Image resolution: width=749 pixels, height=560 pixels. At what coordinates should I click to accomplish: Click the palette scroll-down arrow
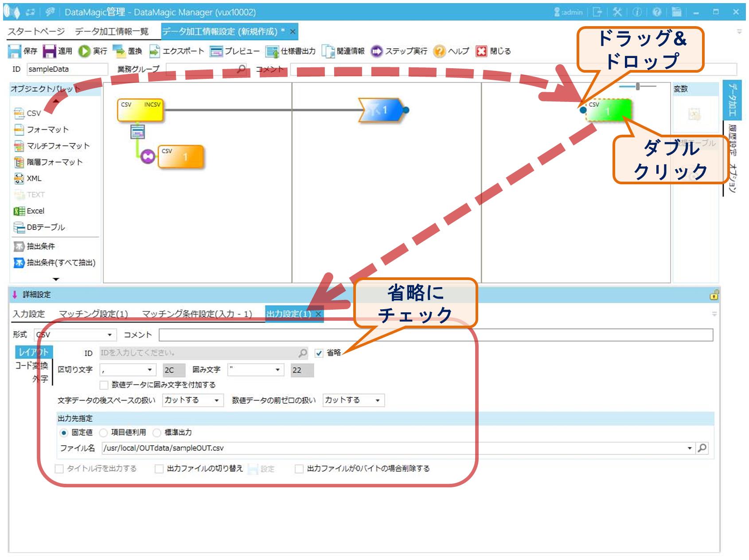tap(56, 280)
